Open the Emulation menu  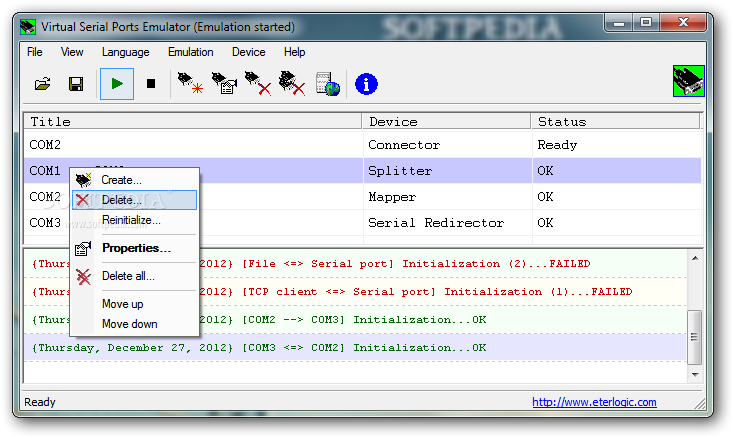pos(191,52)
